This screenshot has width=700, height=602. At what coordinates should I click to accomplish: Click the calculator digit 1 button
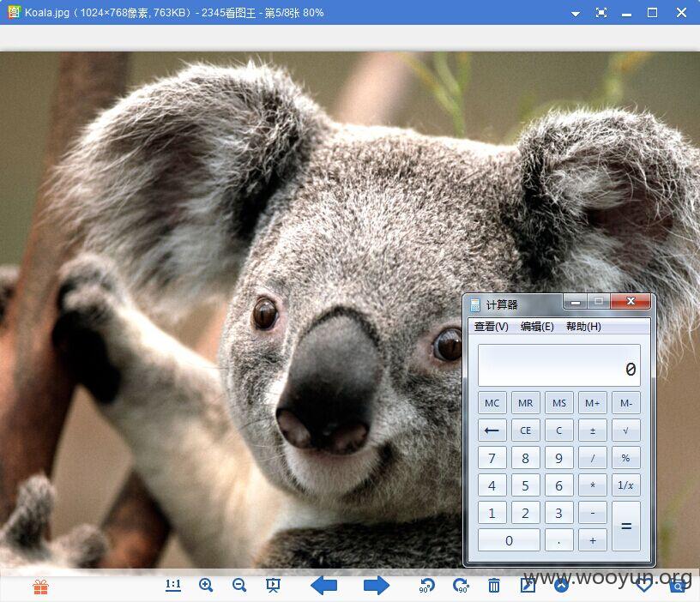(492, 513)
